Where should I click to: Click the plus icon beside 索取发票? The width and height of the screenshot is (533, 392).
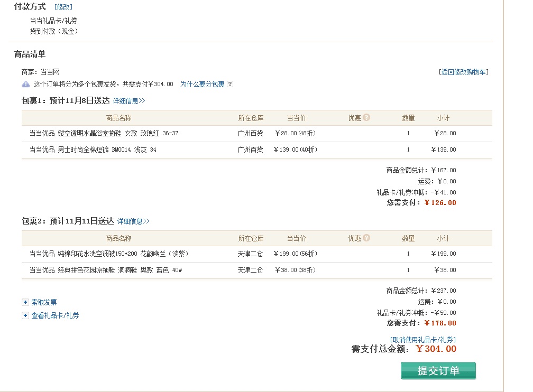point(25,302)
